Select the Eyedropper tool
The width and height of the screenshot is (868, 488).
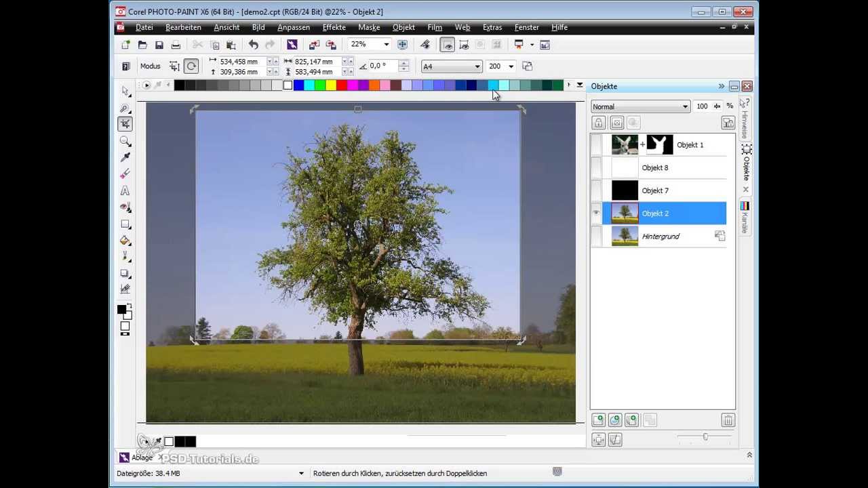pos(125,157)
